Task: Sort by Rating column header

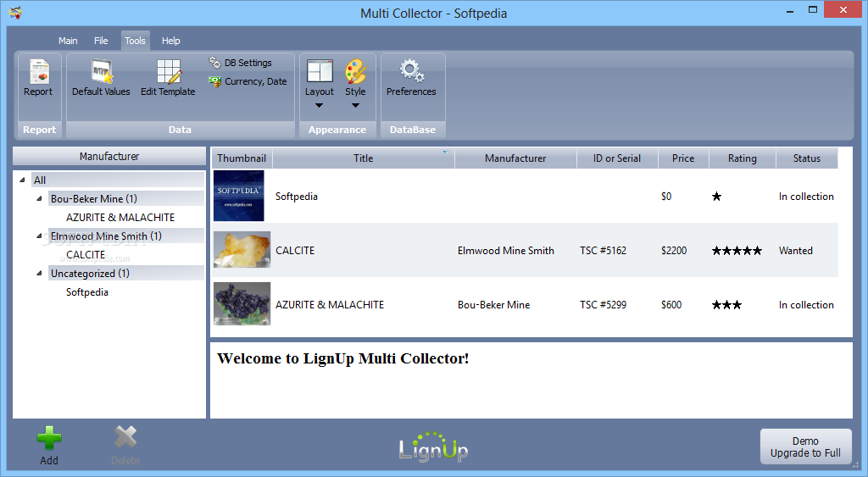Action: pyautogui.click(x=743, y=158)
